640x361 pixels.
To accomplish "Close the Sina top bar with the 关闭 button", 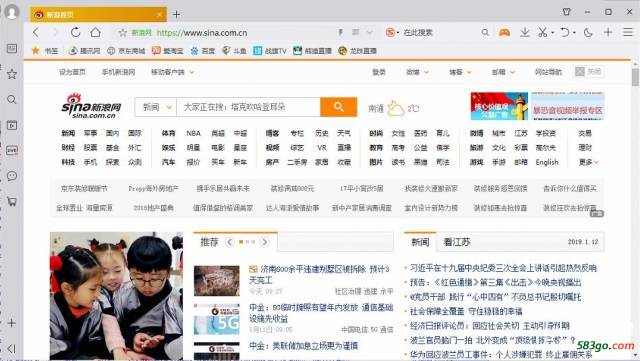I will point(589,72).
